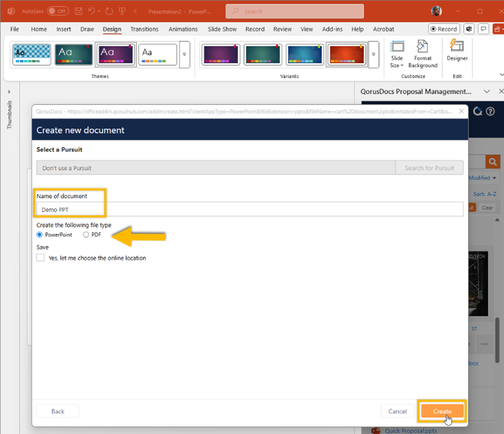The width and height of the screenshot is (504, 434).
Task: Click the Search for Pursuit button
Action: click(429, 168)
